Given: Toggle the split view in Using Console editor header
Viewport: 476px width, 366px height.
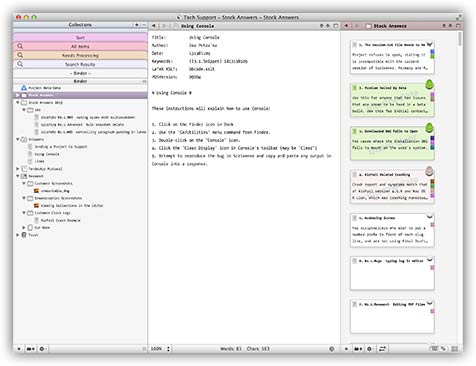Looking at the screenshot, I should 336,26.
